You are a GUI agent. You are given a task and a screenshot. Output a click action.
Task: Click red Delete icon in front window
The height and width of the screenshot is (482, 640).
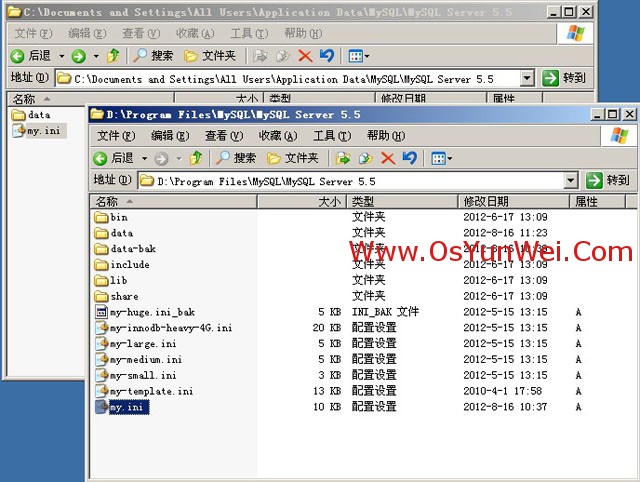tap(388, 158)
